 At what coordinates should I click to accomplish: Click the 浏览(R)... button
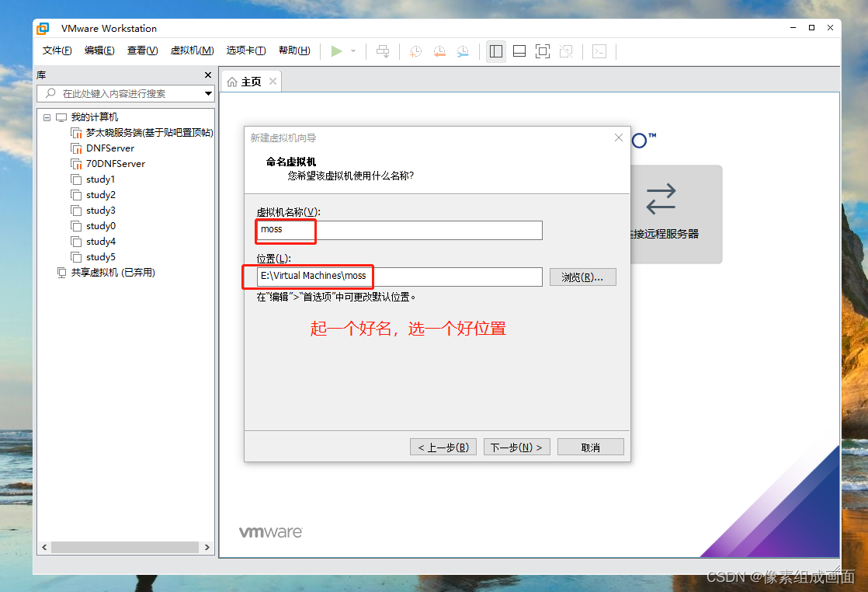(582, 277)
